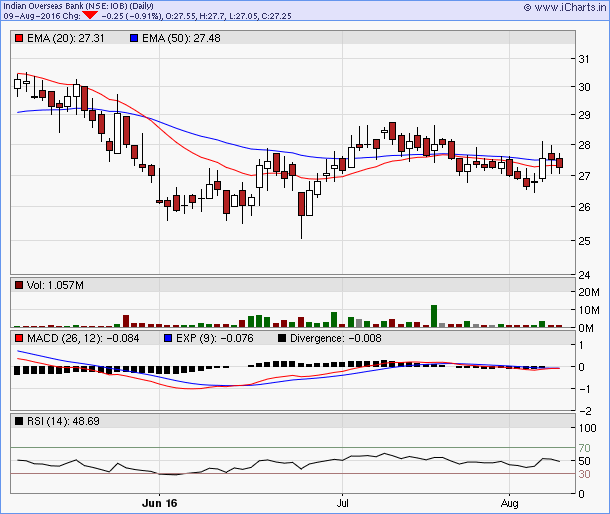Click the last candlestick on the price chart
Viewport: 610px width, 514px height.
559,163
